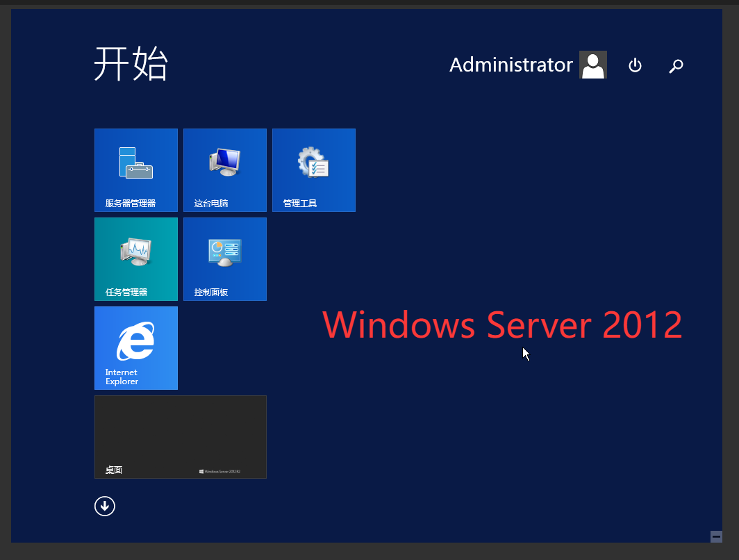Open the 服务器管理器 (Server Manager) tile
Image resolution: width=739 pixels, height=560 pixels.
(x=135, y=170)
